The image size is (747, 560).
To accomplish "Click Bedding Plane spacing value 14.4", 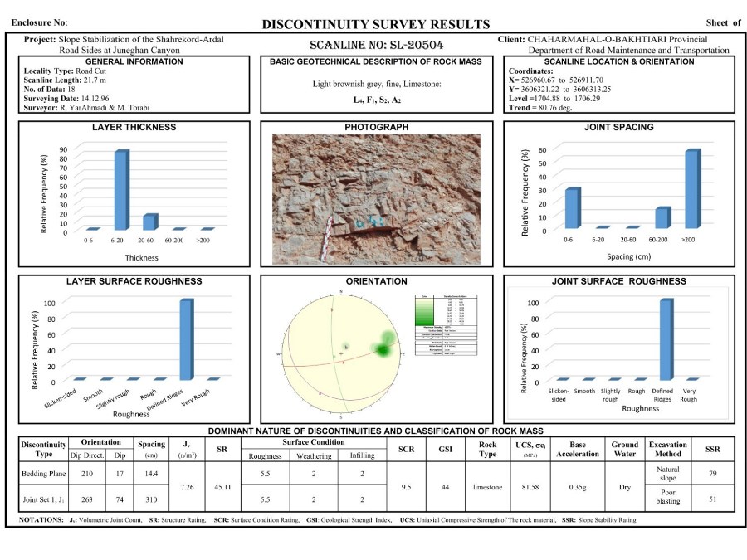I will (x=151, y=474).
